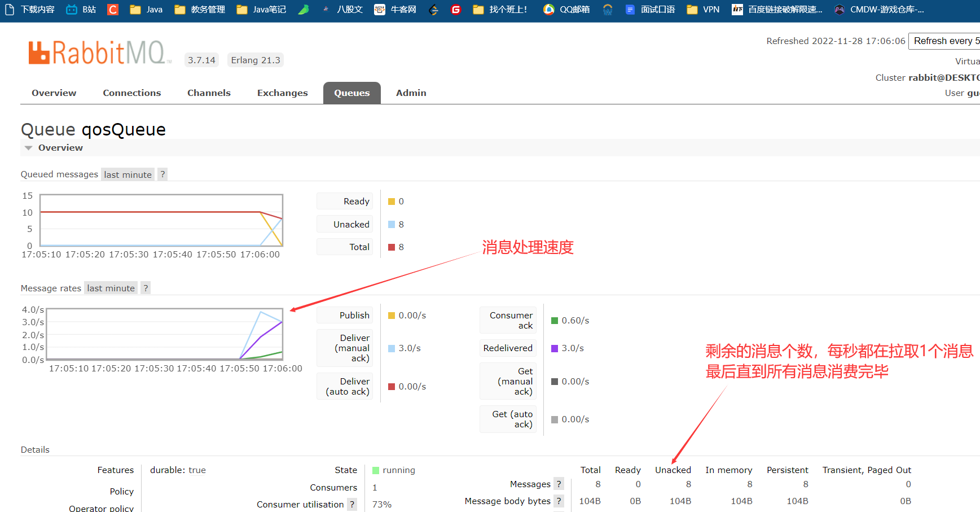Go to the Connections tab
Screen dimensions: 980x512
[132, 93]
